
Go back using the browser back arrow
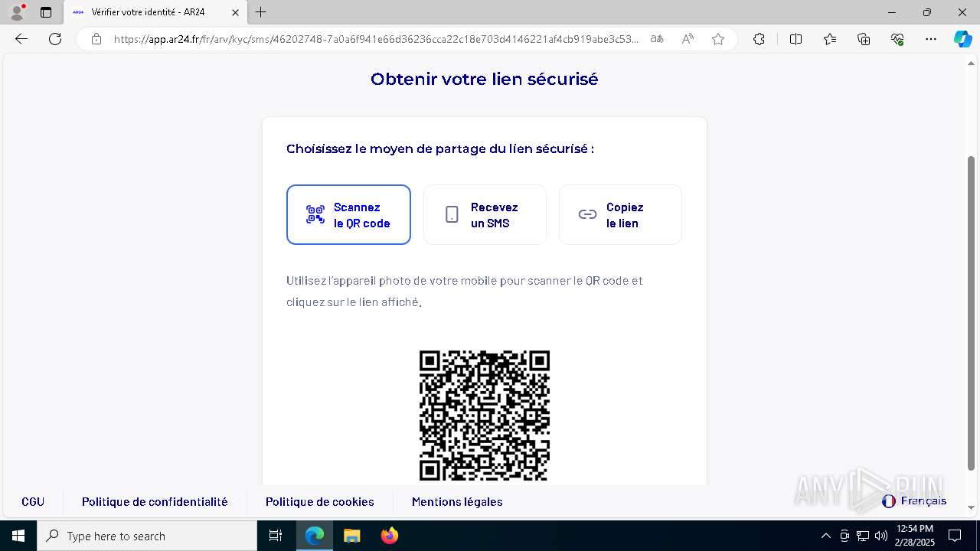(x=21, y=39)
